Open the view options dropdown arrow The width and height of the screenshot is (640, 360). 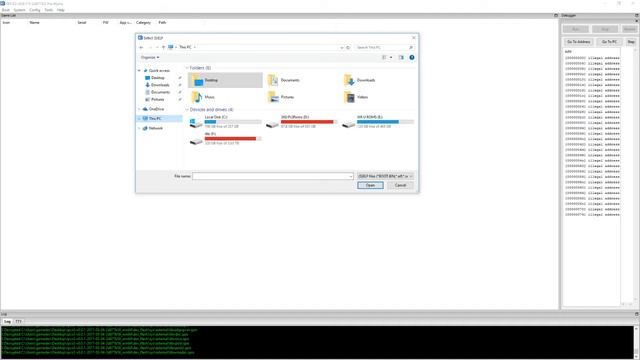coord(391,58)
